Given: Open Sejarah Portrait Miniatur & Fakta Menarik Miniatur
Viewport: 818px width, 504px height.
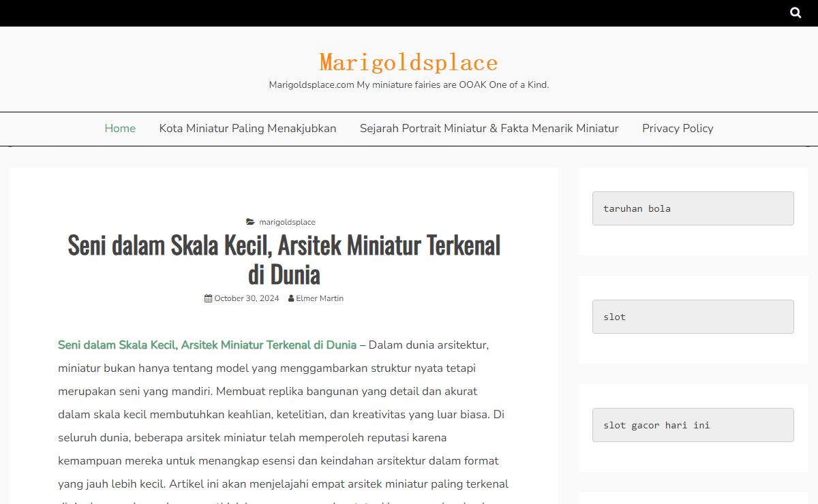Looking at the screenshot, I should pos(489,128).
